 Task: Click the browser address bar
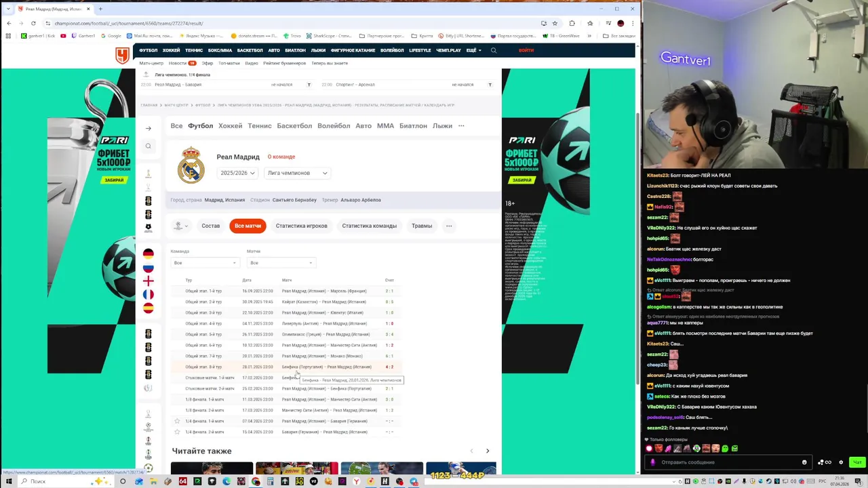tap(292, 23)
